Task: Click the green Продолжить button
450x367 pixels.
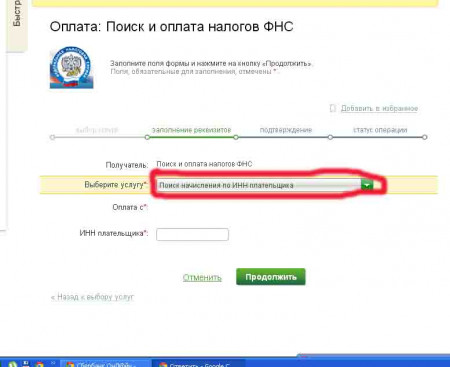Action: (271, 277)
